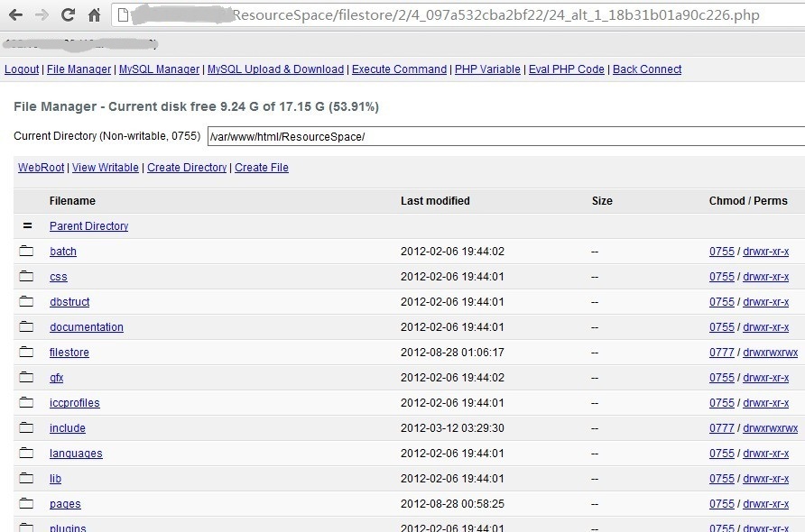Image resolution: width=805 pixels, height=532 pixels.
Task: Click the browser home icon
Action: [95, 14]
